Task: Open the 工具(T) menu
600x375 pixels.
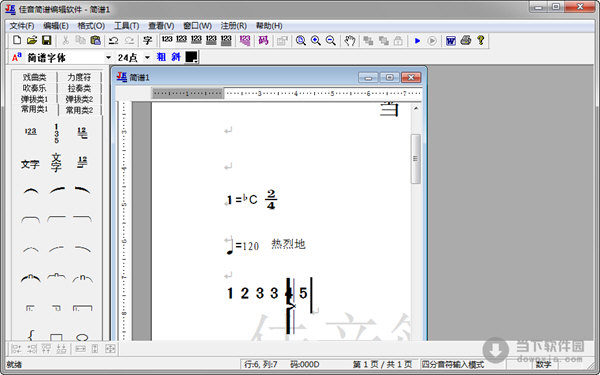Action: (126, 26)
